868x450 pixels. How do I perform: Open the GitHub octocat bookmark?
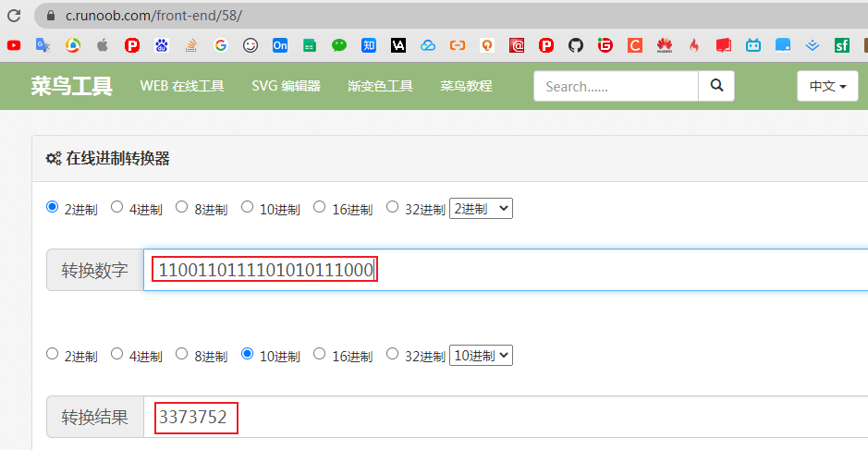[x=576, y=45]
